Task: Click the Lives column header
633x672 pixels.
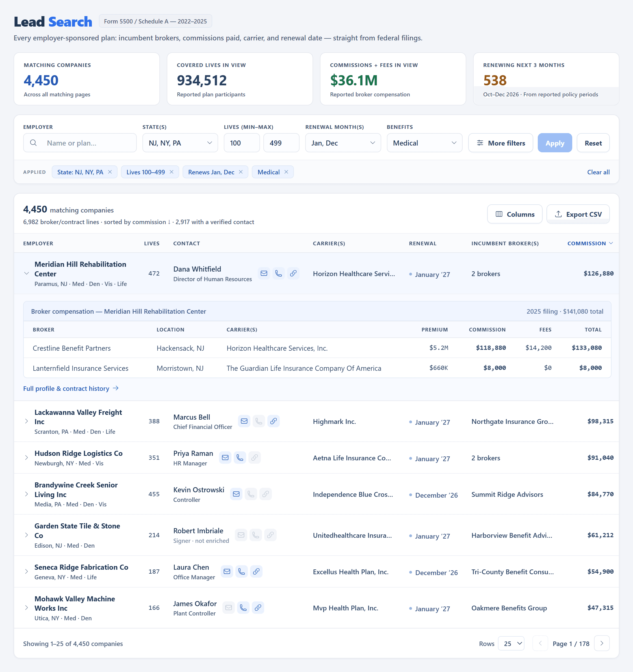Action: pyautogui.click(x=152, y=243)
